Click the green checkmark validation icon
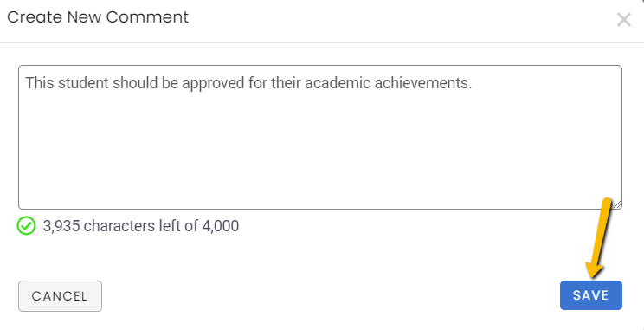Screen dimensions: 644x330 pyautogui.click(x=26, y=226)
